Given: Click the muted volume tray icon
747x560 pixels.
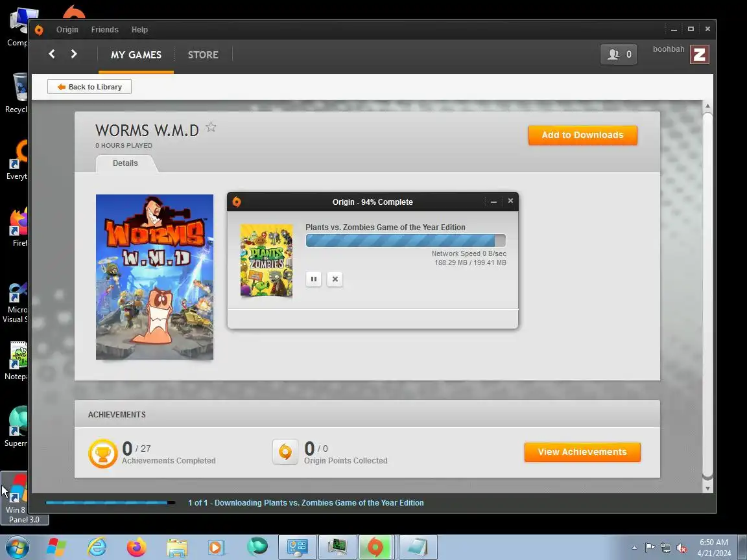Looking at the screenshot, I should pyautogui.click(x=682, y=548).
